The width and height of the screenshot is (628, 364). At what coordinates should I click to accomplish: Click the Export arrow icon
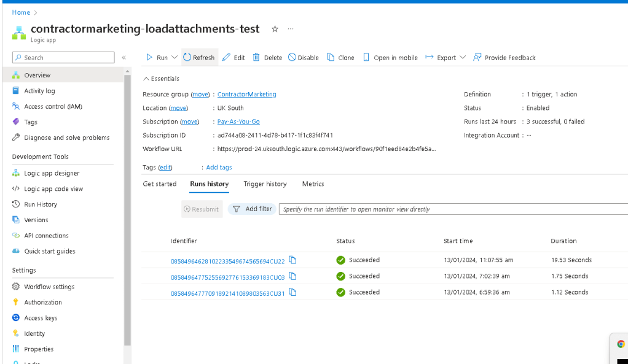430,57
